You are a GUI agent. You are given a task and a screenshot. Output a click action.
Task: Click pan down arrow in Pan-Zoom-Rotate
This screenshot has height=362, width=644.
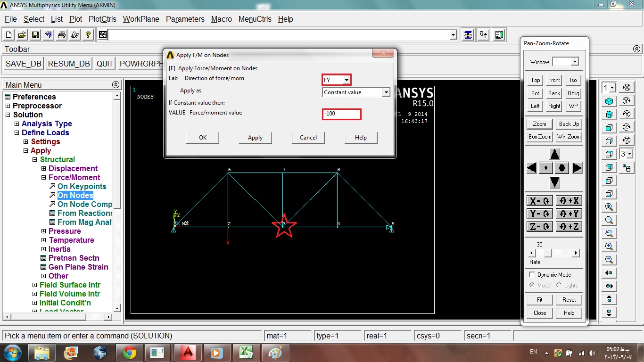[x=555, y=182]
